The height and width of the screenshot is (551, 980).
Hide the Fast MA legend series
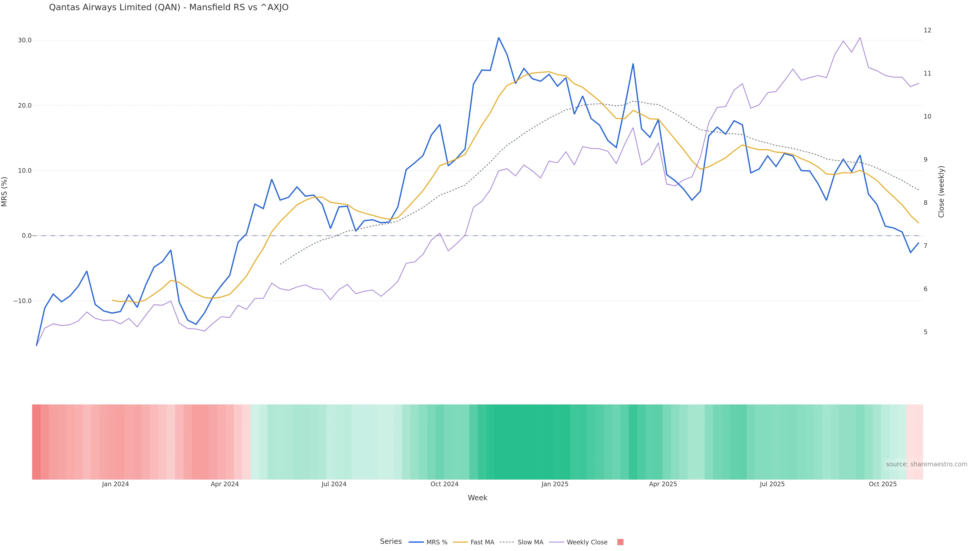pyautogui.click(x=482, y=542)
